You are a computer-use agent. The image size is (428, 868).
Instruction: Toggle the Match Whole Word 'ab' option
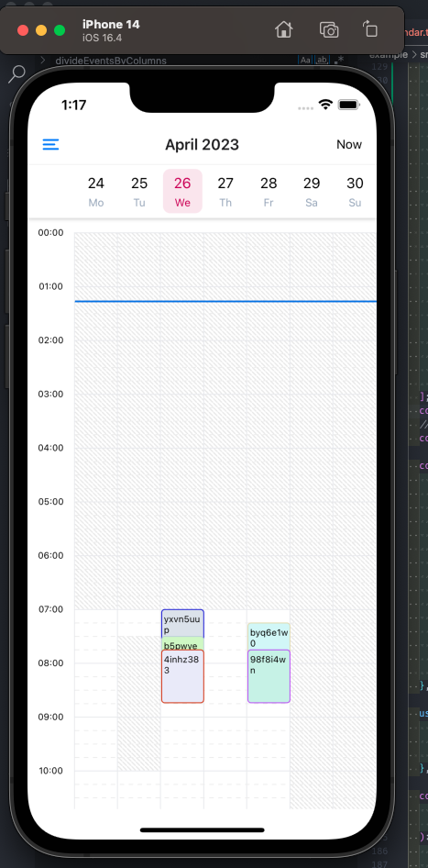pos(322,60)
